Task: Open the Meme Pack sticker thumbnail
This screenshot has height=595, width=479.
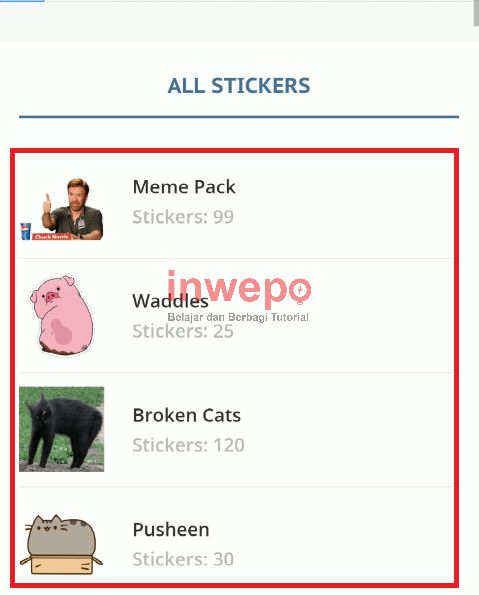Action: tap(61, 209)
